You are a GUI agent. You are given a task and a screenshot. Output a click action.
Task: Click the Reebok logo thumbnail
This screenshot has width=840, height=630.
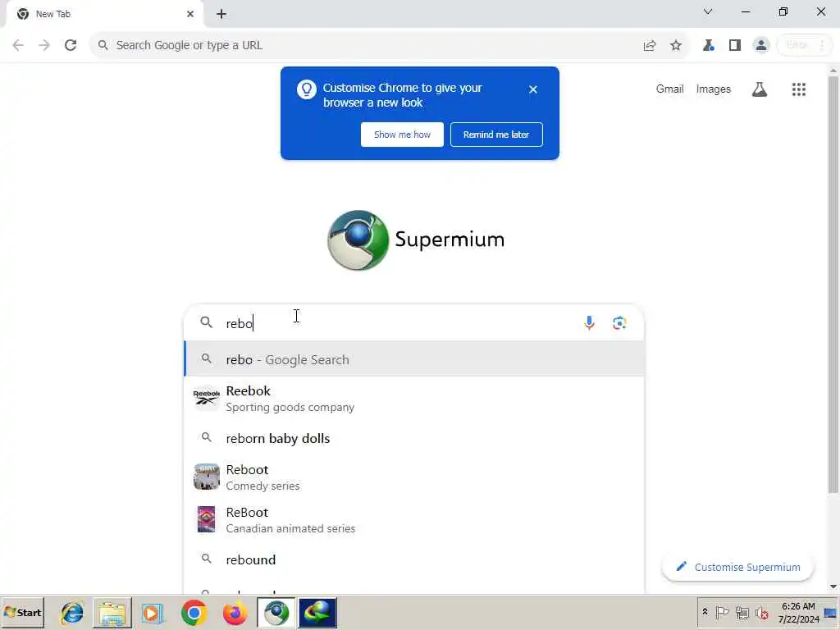[206, 398]
